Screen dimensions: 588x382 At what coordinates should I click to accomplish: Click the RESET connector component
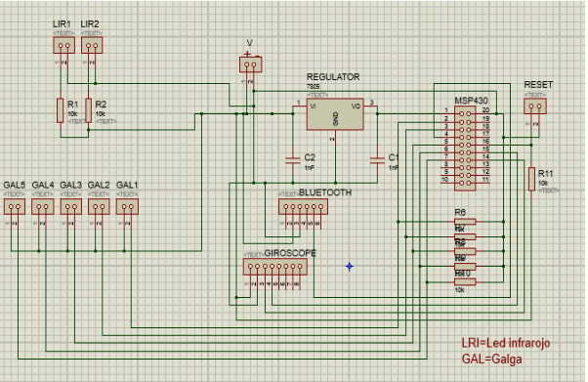(x=535, y=106)
